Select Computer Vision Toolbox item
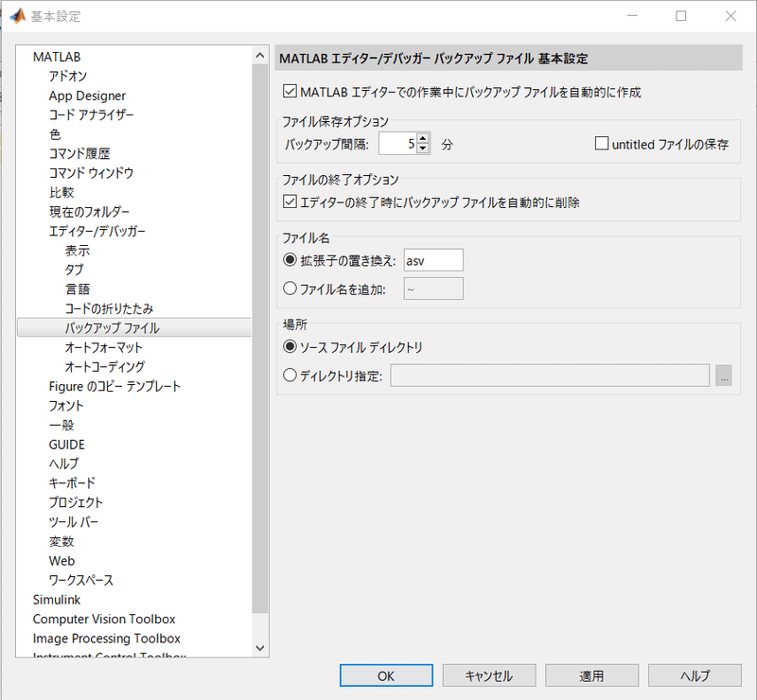 [104, 619]
